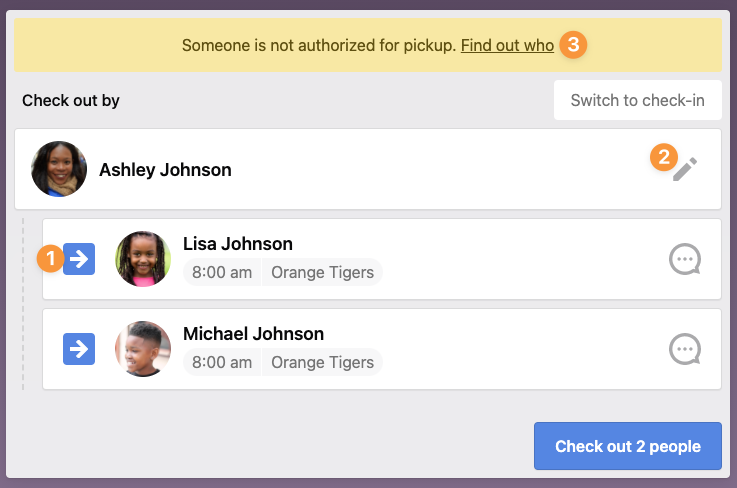Screen dimensions: 737x488
Task: Click the 8:00 am tag under Lisa Johnson
Action: point(222,273)
